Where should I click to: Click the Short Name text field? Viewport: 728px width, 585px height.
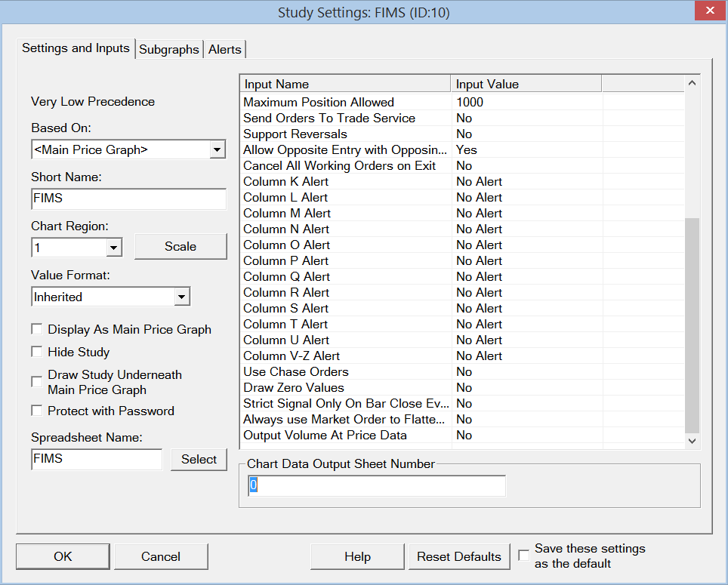point(128,199)
